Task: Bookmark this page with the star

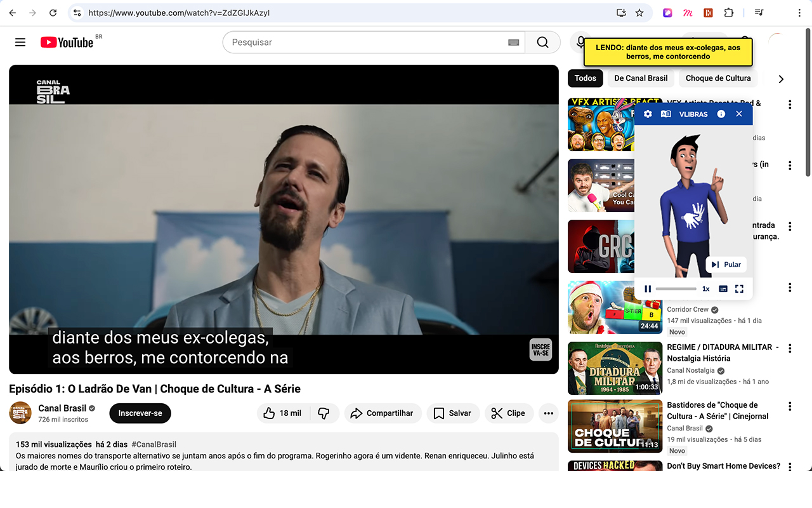Action: pos(639,13)
